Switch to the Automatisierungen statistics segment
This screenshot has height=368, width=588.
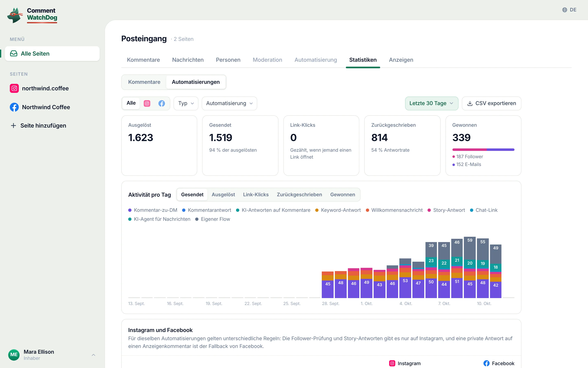[x=196, y=82]
